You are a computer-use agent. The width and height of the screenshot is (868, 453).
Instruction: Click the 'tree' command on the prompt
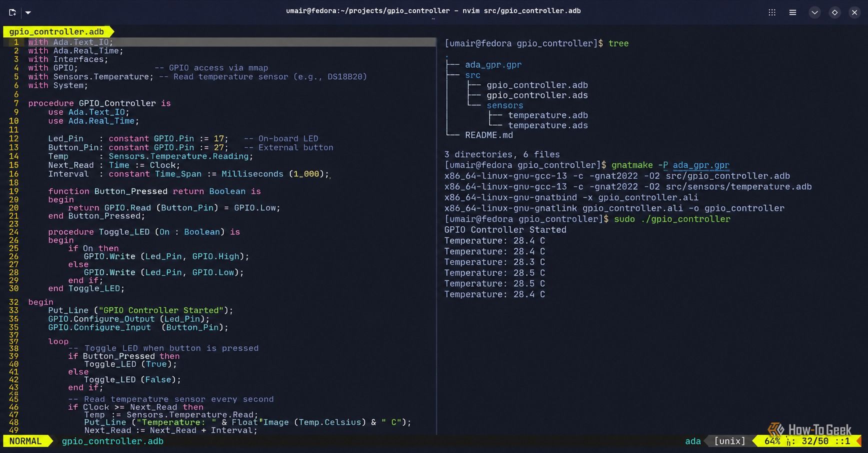pyautogui.click(x=618, y=43)
